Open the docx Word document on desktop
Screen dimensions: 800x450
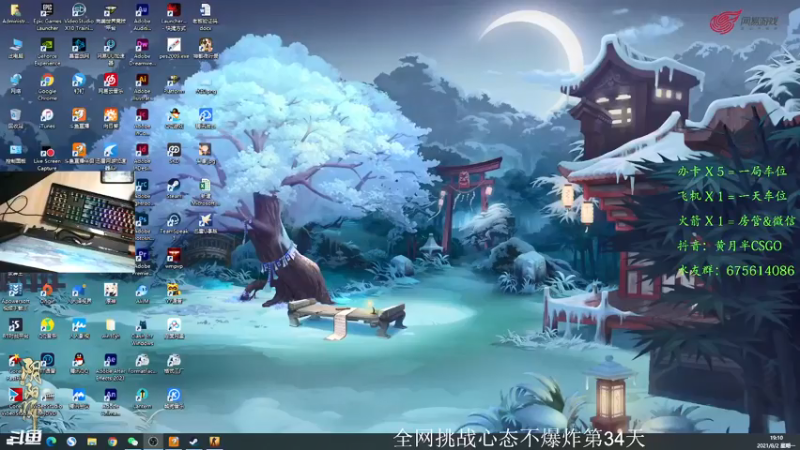(x=205, y=16)
